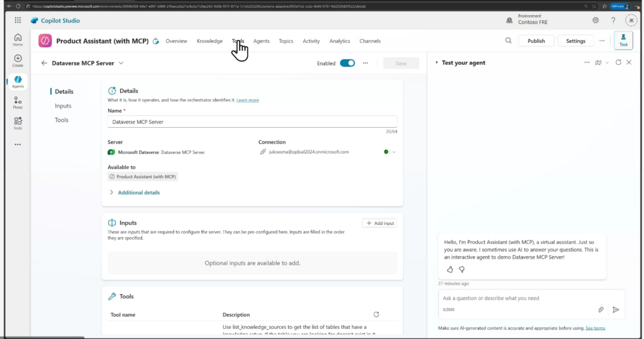The image size is (644, 339).
Task: Select Agents in the left sidebar
Action: click(18, 82)
